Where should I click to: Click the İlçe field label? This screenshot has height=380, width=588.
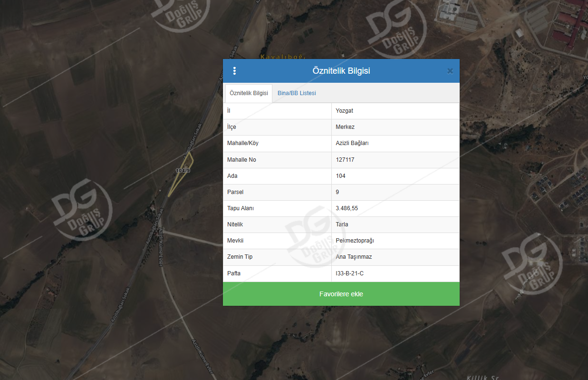coord(231,127)
